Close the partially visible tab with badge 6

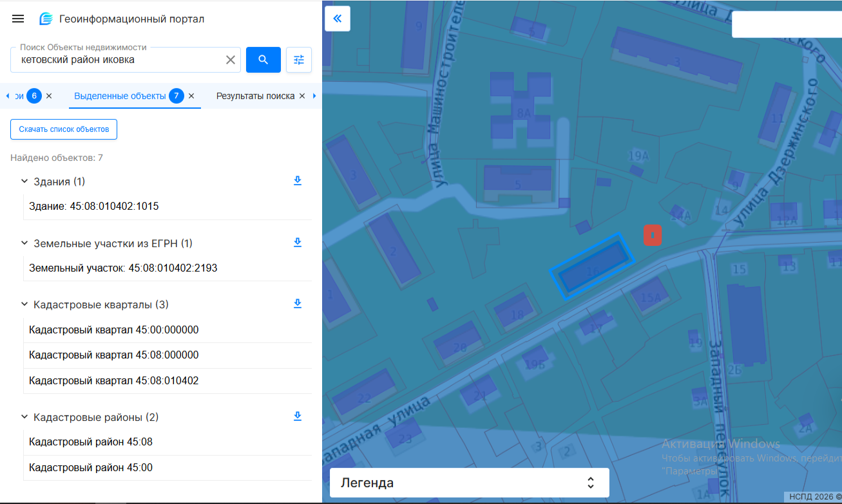(49, 96)
